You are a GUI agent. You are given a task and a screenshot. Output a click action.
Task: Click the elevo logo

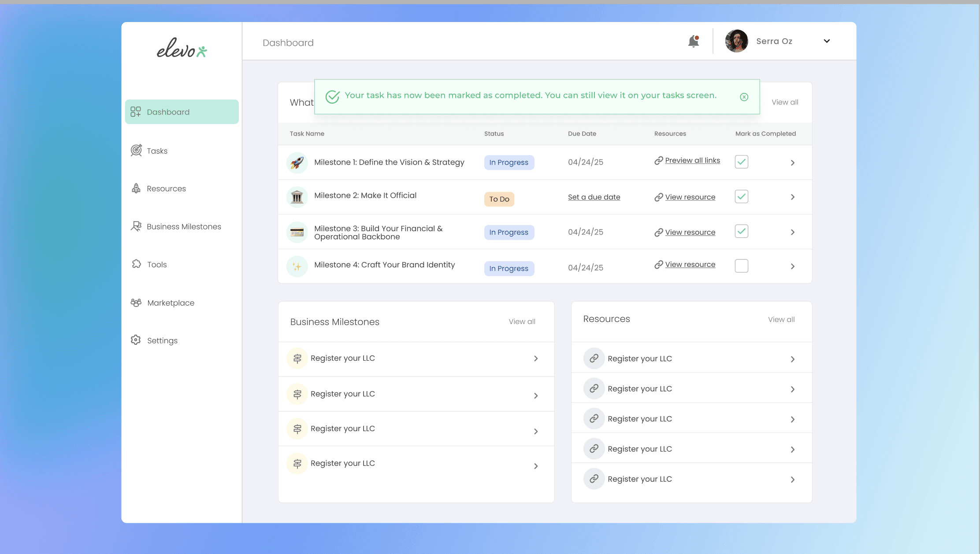pyautogui.click(x=182, y=48)
